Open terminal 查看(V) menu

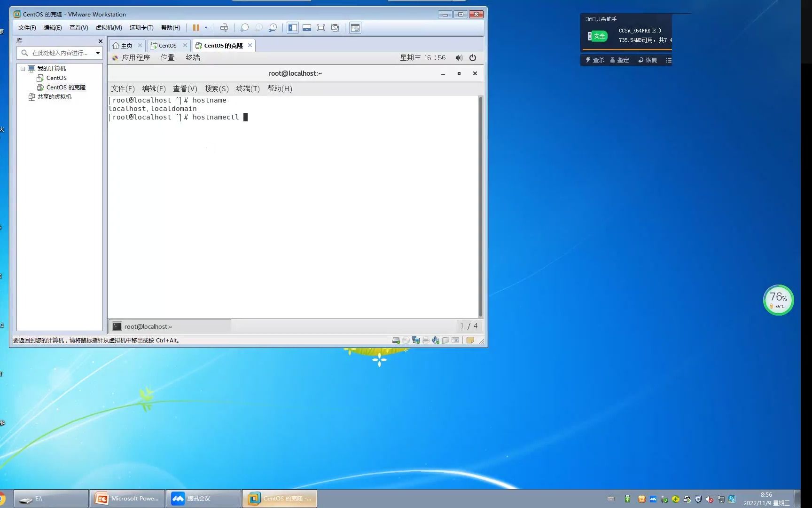tap(185, 88)
